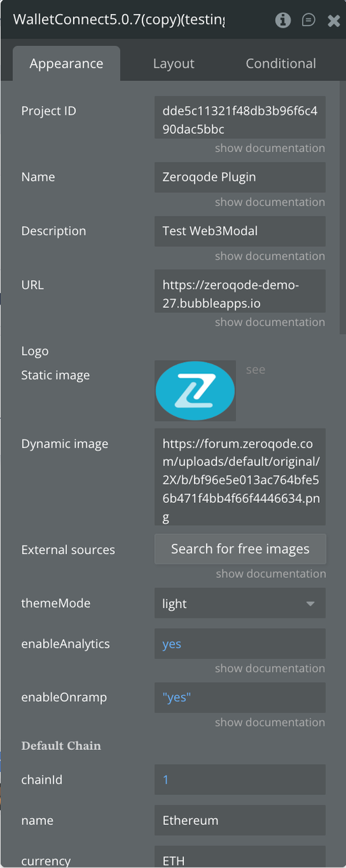Select the Appearance tab
Screen dimensions: 346x868
coord(66,63)
